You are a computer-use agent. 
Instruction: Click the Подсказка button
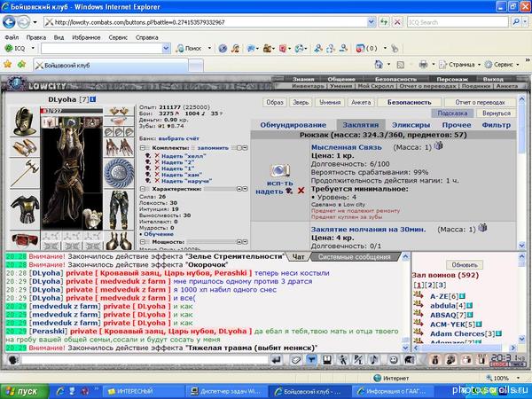click(x=452, y=113)
